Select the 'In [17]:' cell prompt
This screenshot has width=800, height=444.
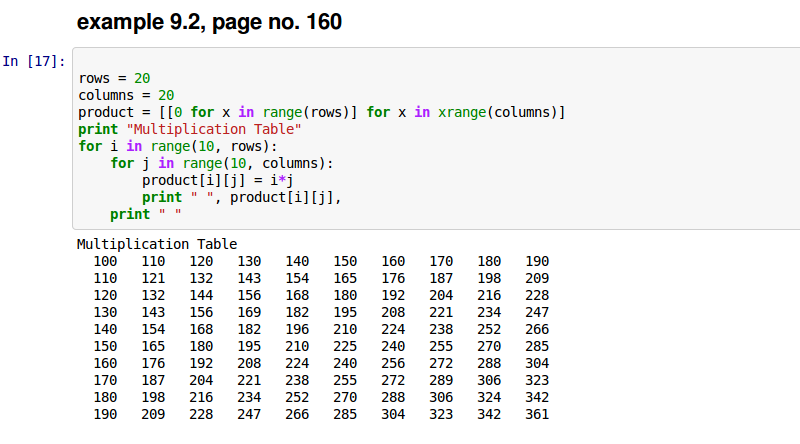pos(34,61)
